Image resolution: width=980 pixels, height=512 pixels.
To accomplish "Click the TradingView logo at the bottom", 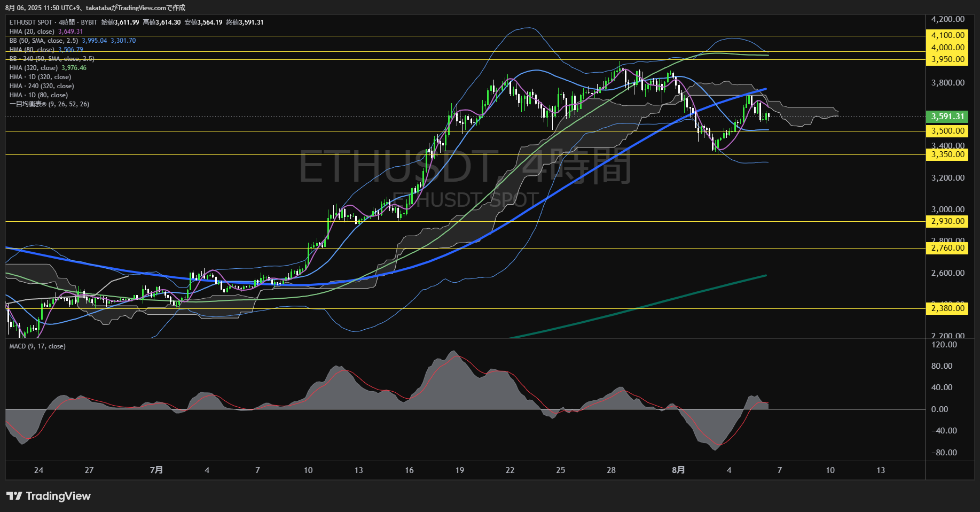I will 49,496.
